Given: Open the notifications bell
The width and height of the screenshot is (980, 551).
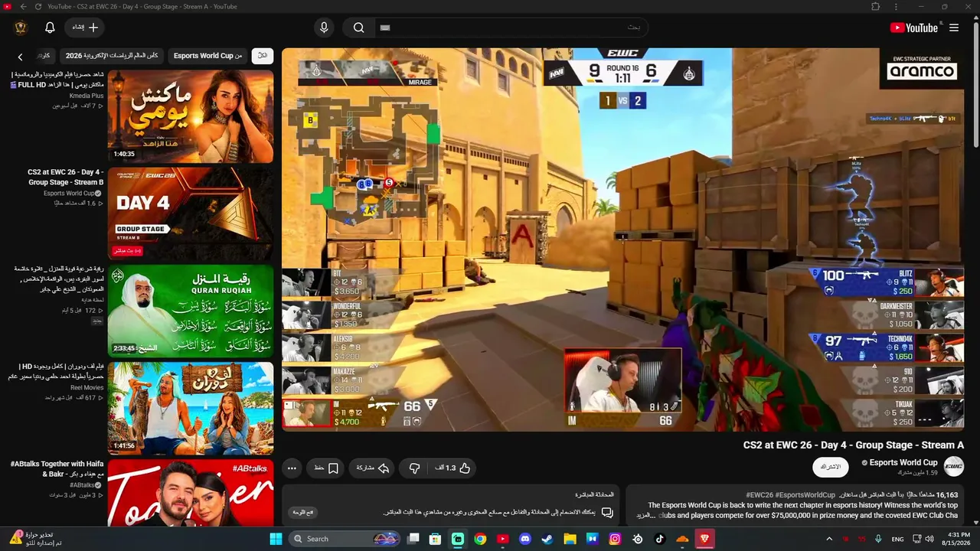Looking at the screenshot, I should click(50, 28).
